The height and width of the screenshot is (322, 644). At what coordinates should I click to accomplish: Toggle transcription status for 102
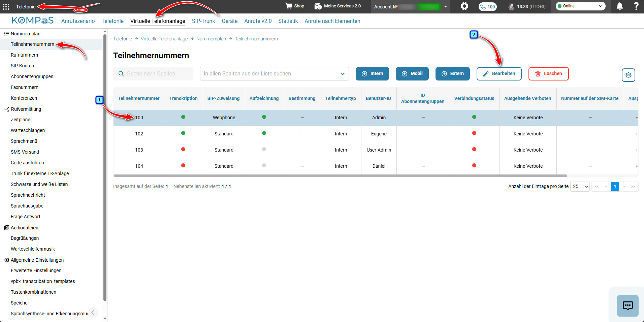click(x=183, y=133)
